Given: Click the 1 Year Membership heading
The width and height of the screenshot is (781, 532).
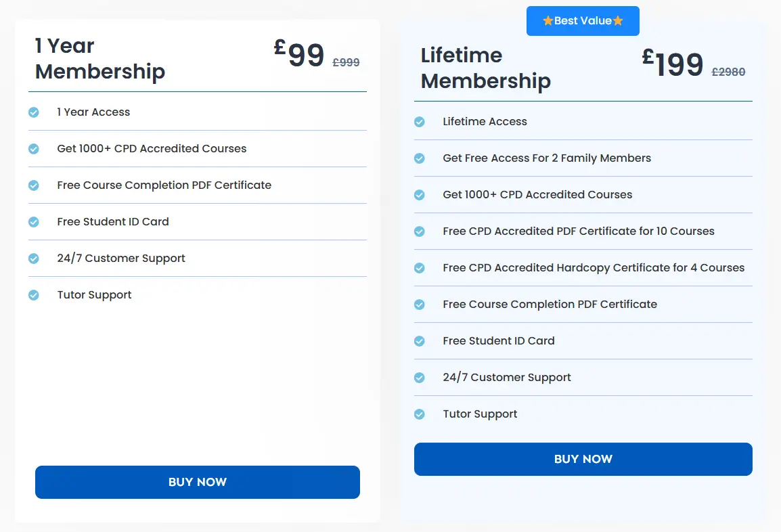Looking at the screenshot, I should point(99,59).
